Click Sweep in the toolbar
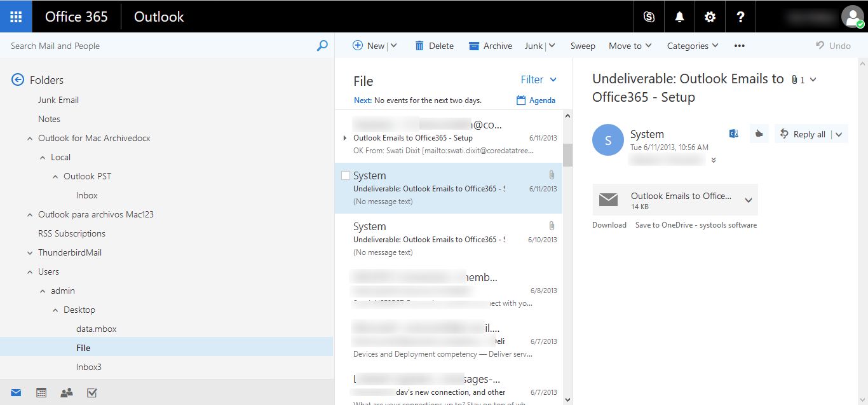 tap(583, 46)
